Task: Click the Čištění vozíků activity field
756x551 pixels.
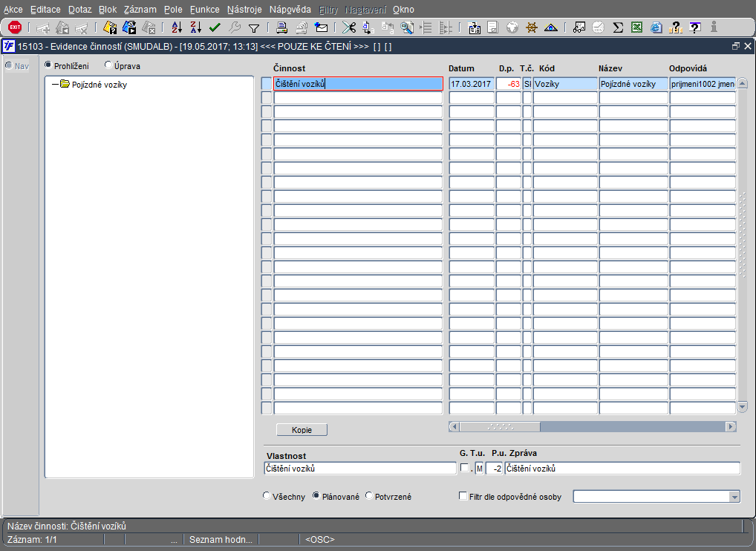Action: pyautogui.click(x=358, y=84)
